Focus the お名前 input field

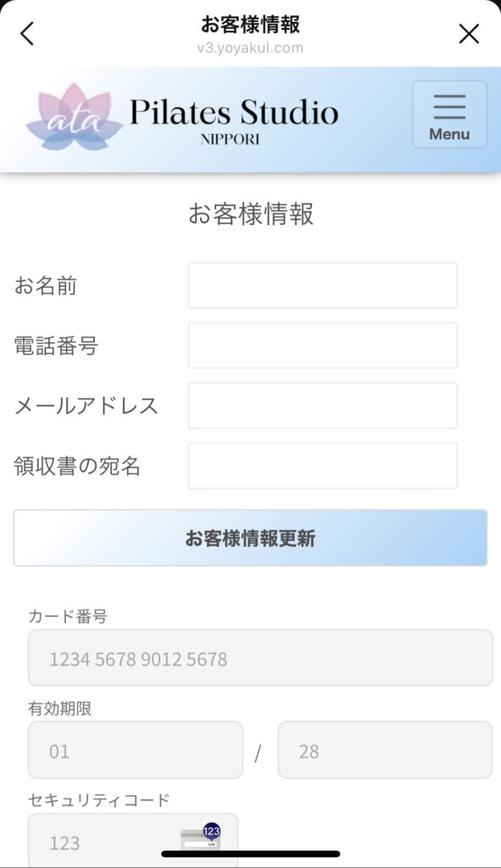[x=323, y=286]
